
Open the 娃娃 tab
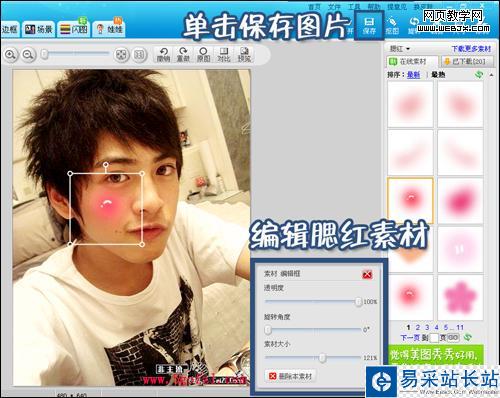pyautogui.click(x=110, y=29)
